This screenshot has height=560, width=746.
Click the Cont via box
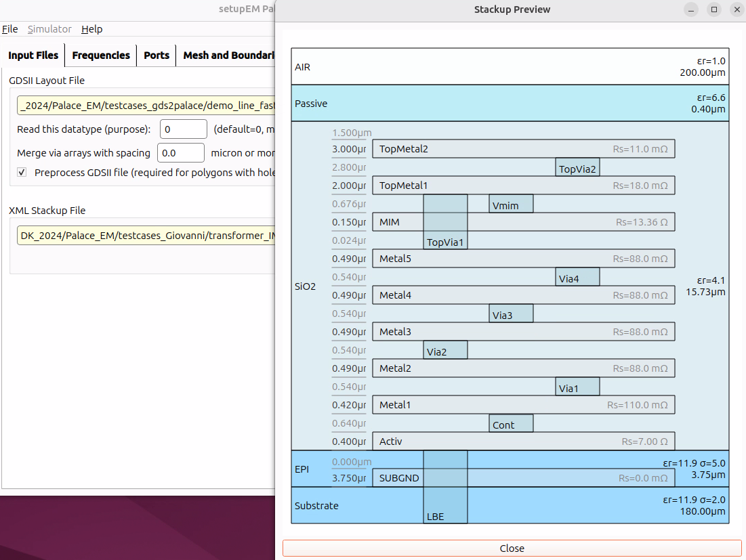(x=511, y=424)
